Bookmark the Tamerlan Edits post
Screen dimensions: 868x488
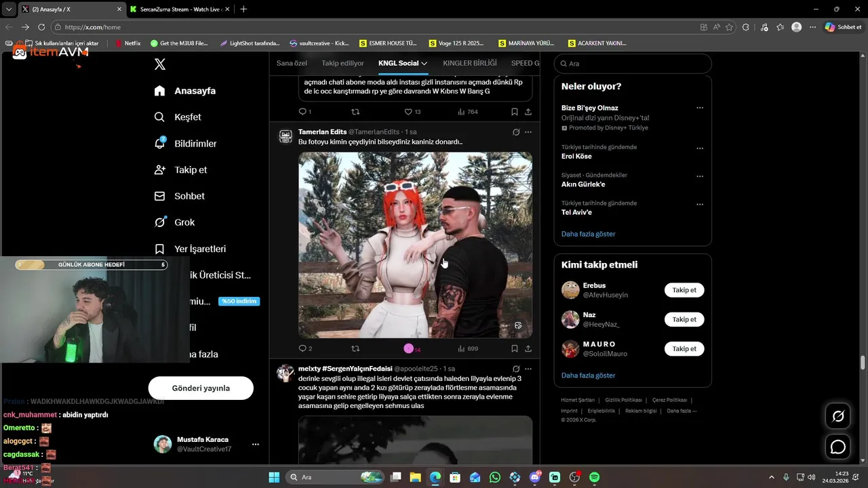coord(514,348)
